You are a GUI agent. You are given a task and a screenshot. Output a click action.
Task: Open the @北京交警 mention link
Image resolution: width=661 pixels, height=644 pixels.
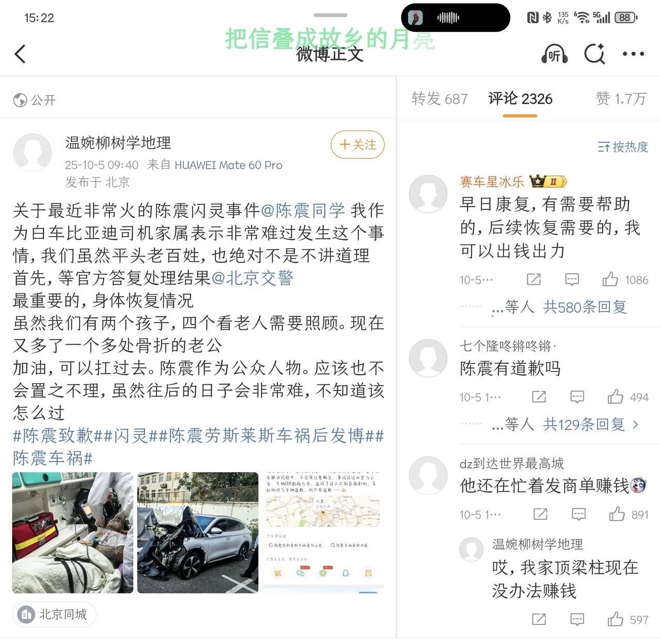pyautogui.click(x=253, y=278)
